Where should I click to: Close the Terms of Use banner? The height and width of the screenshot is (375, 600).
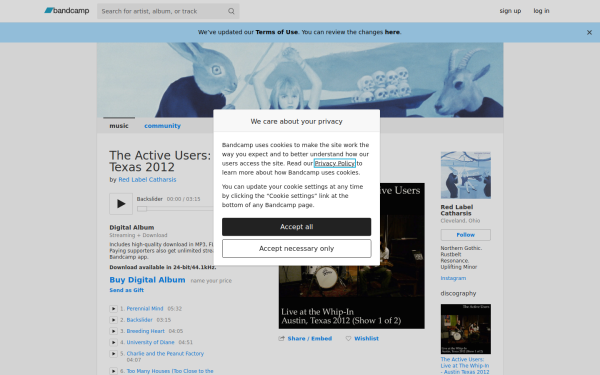tap(589, 33)
